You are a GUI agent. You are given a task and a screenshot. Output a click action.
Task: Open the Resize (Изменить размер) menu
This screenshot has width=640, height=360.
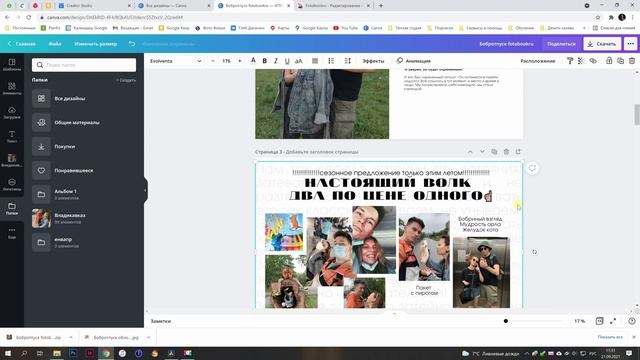pyautogui.click(x=96, y=44)
